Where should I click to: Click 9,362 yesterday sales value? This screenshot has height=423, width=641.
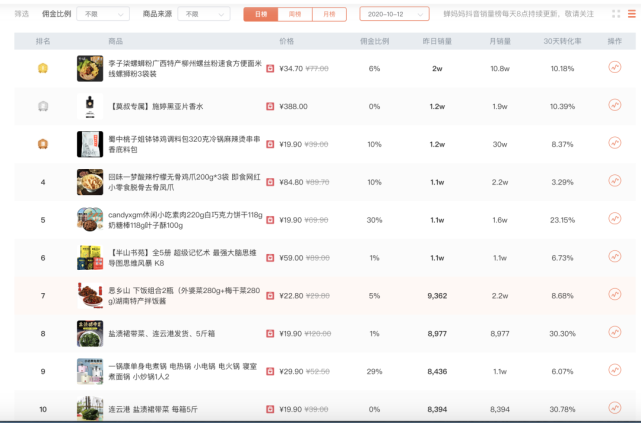pyautogui.click(x=437, y=296)
